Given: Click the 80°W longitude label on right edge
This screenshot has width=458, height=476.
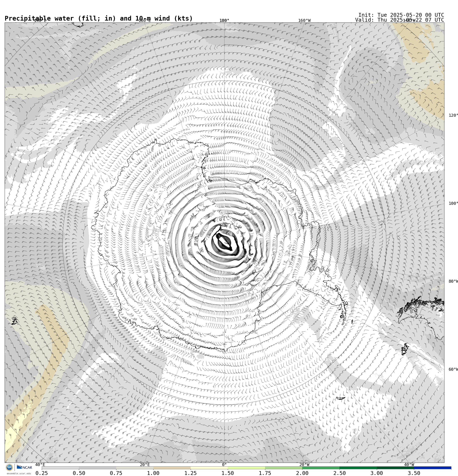Looking at the screenshot, I should coord(453,281).
